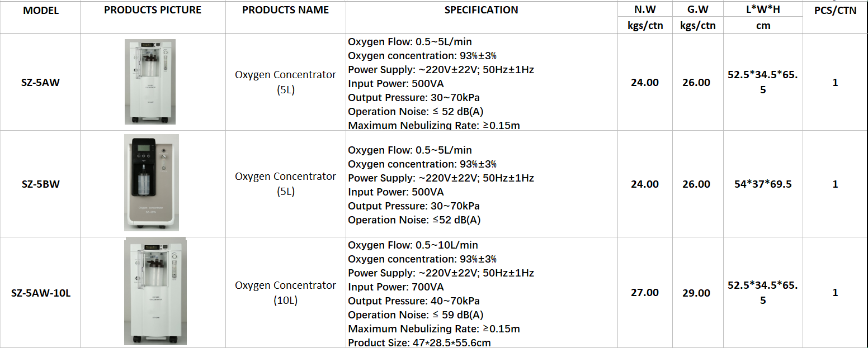Click the Oxygen Concentrator (10L) name cell
Viewport: 868px width, 348px height.
pos(286,292)
